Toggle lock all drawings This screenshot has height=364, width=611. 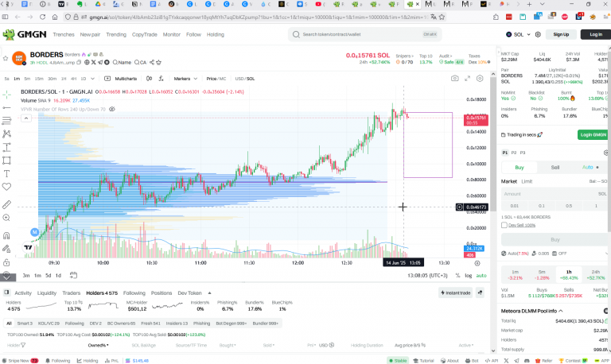click(x=6, y=262)
